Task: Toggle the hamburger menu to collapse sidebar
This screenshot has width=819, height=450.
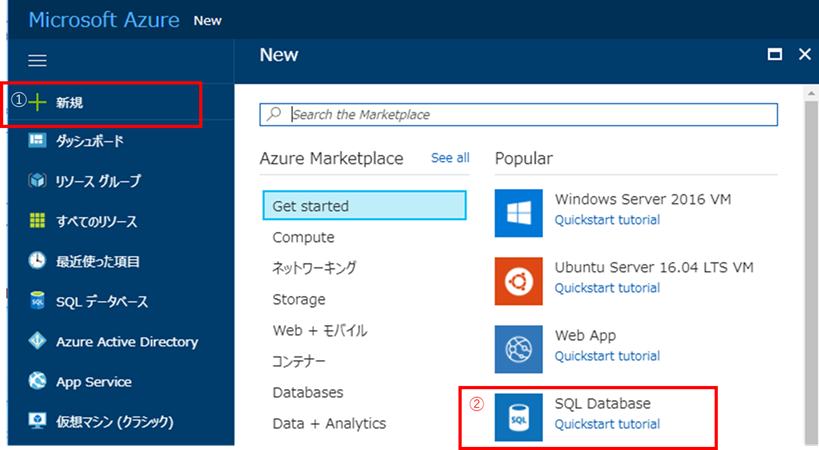Action: coord(37,60)
